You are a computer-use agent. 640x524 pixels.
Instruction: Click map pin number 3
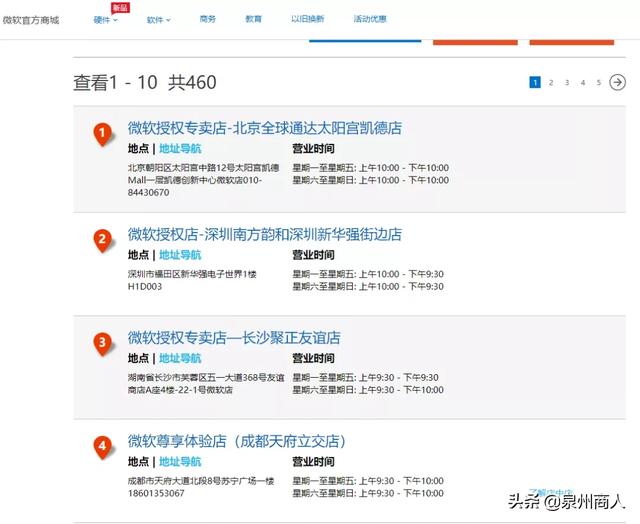102,344
